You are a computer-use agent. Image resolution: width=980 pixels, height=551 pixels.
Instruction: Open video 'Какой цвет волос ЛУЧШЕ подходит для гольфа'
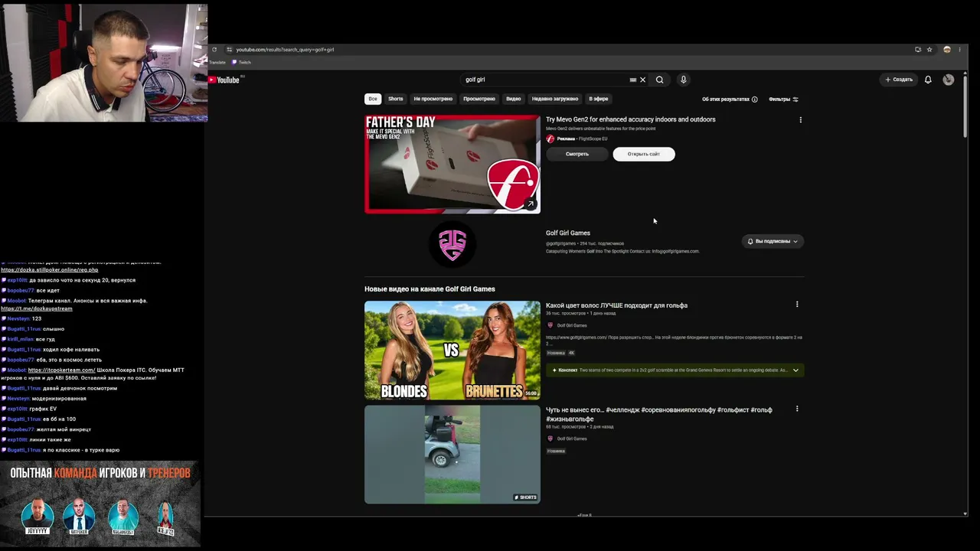tap(616, 305)
